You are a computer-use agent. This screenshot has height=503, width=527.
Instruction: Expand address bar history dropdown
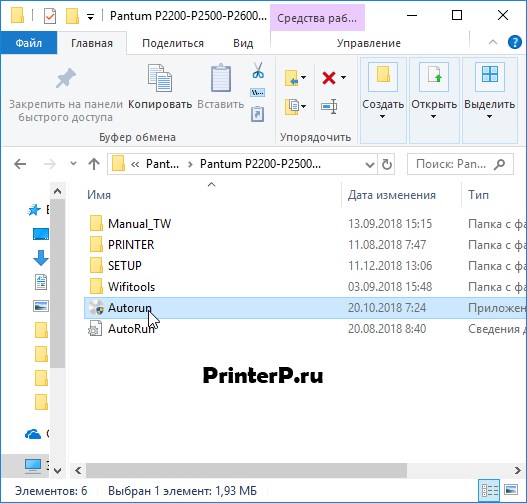(369, 165)
